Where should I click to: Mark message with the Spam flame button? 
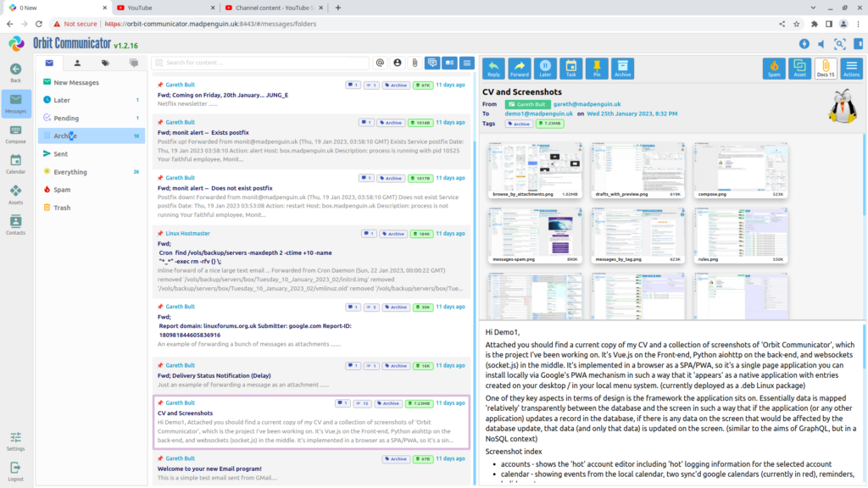(x=774, y=68)
